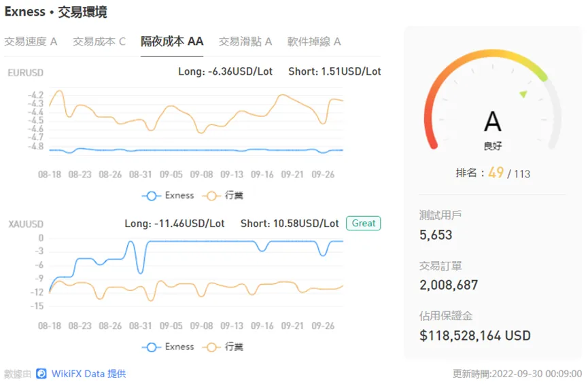This screenshot has width=588, height=384.
Task: Open the WikiFX Data 提供 link
Action: (88, 374)
